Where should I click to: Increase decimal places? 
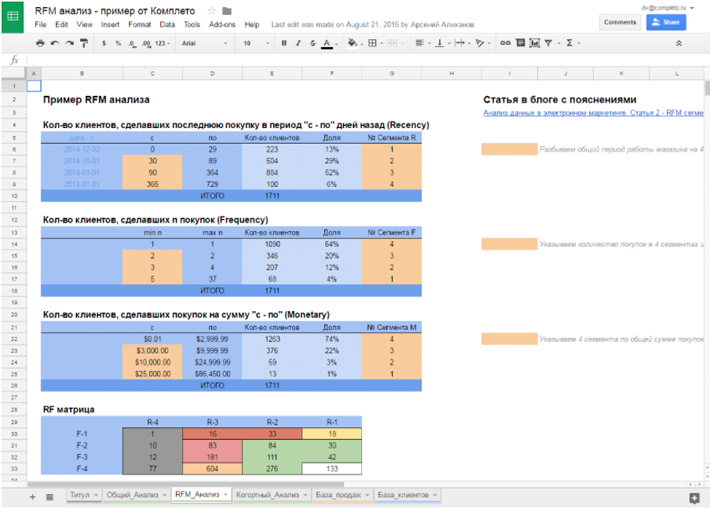(x=146, y=43)
